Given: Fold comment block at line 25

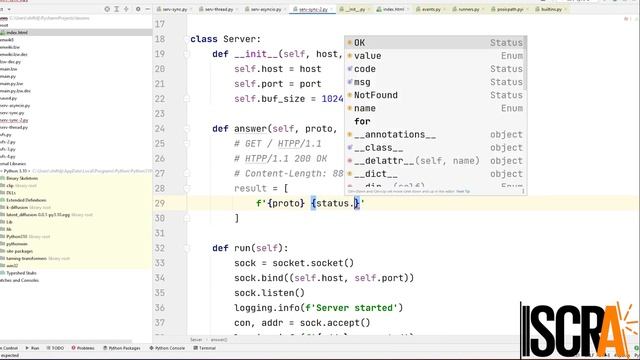Looking at the screenshot, I should pyautogui.click(x=187, y=144).
